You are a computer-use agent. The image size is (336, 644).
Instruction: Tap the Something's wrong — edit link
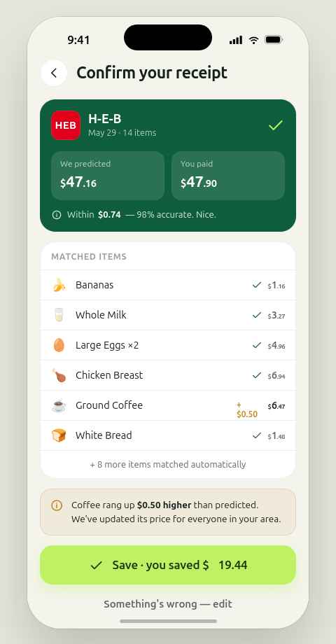168,604
